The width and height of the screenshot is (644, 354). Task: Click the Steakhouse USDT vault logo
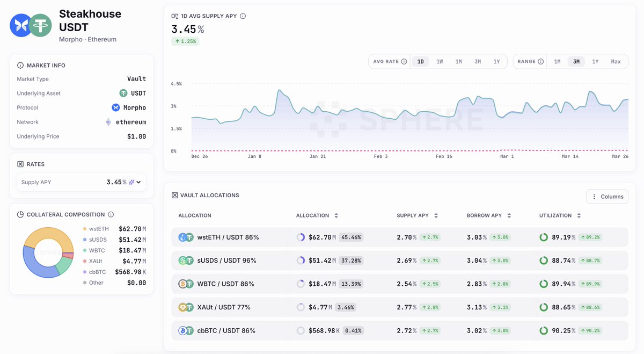click(31, 25)
